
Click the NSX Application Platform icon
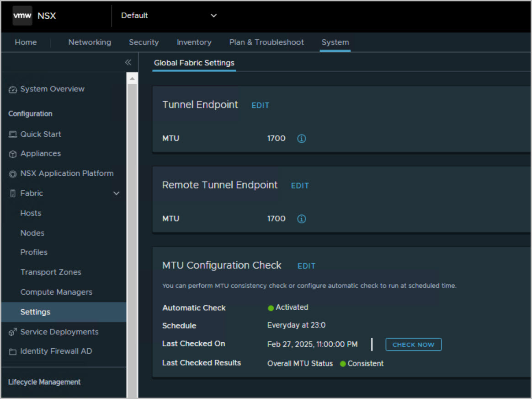13,174
